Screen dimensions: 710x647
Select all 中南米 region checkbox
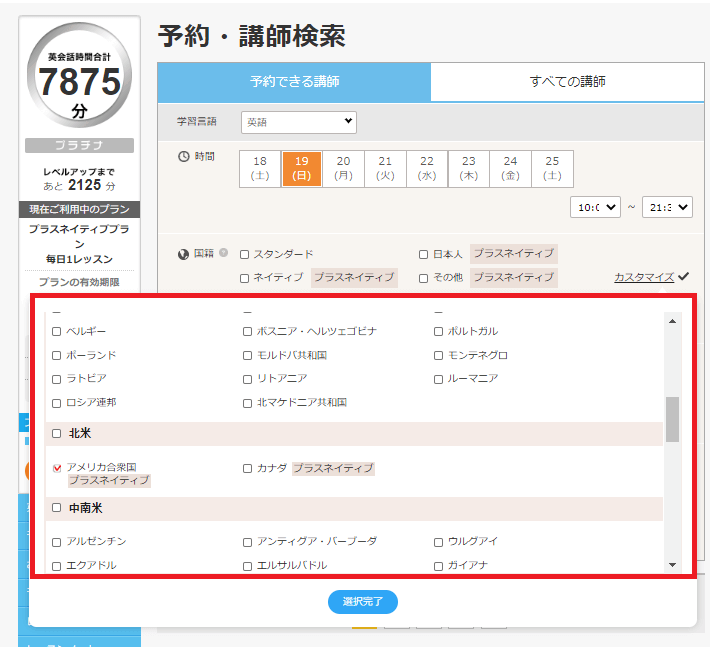click(x=57, y=508)
